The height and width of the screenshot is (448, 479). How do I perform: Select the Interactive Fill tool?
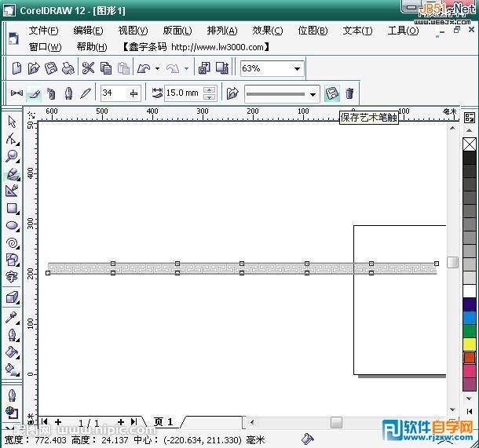tap(12, 370)
